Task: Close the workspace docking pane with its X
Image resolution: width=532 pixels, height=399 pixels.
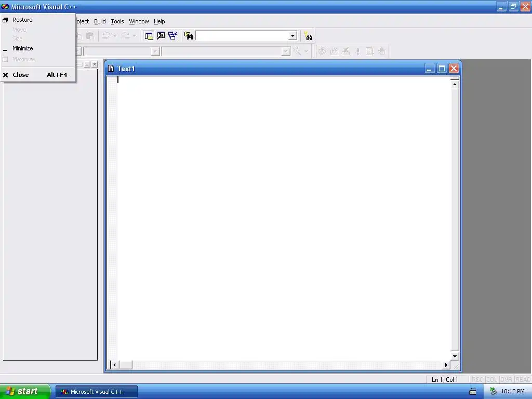Action: tap(95, 64)
